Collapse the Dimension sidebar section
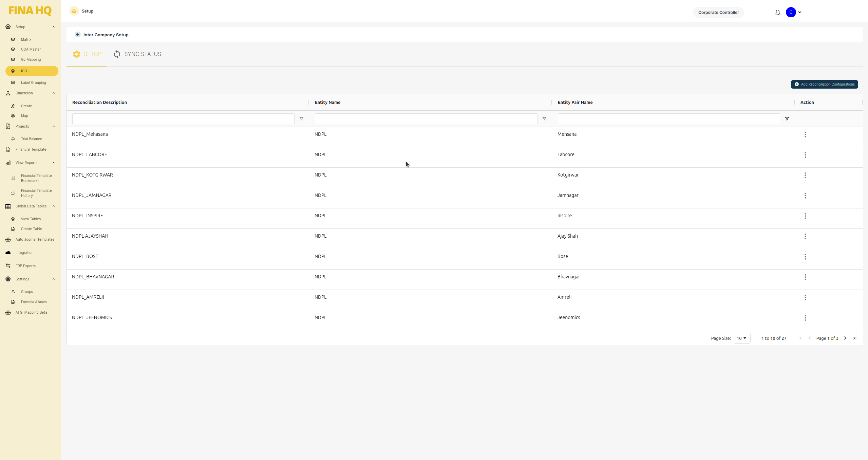The width and height of the screenshot is (868, 460). (x=54, y=93)
